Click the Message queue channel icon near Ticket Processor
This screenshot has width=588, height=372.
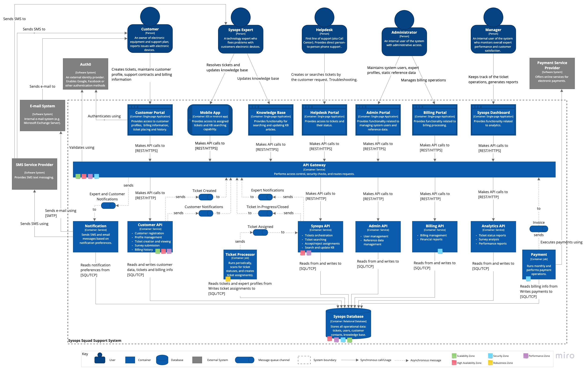click(260, 232)
